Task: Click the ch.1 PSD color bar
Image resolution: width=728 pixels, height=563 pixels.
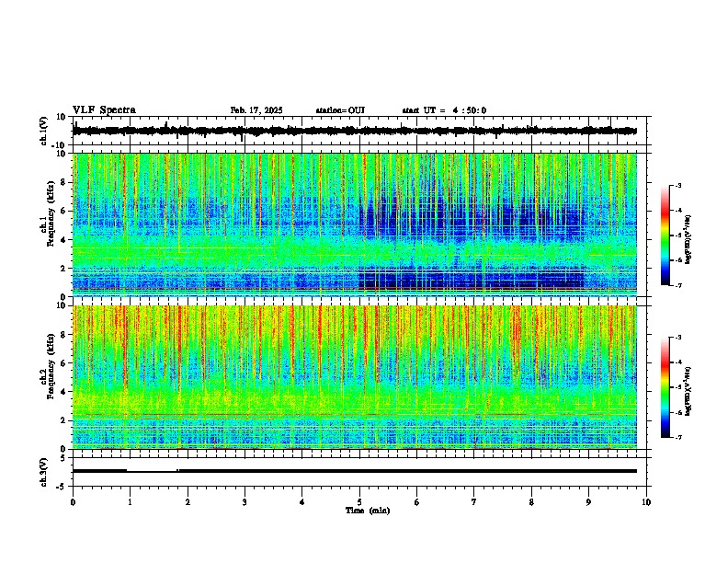Action: [x=665, y=236]
